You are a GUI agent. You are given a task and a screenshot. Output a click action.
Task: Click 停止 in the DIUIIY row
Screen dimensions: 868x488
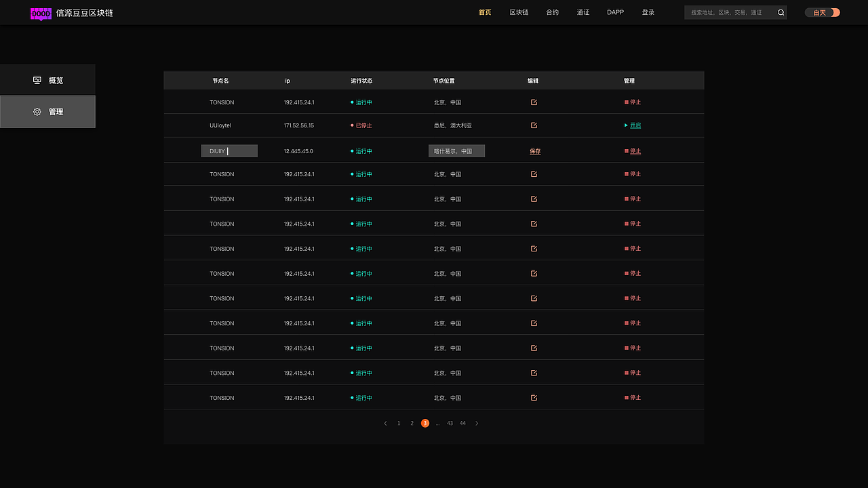coord(633,151)
